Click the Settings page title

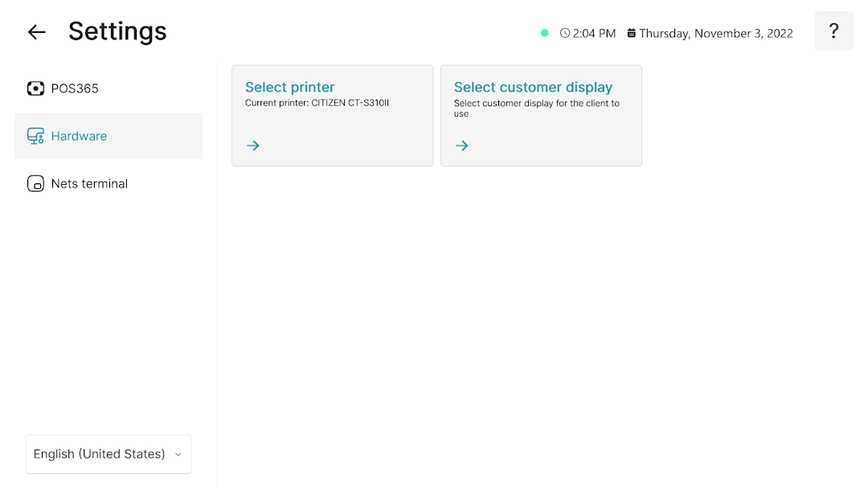pos(117,31)
